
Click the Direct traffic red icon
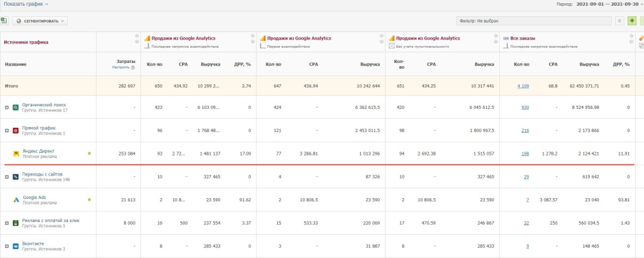point(16,130)
